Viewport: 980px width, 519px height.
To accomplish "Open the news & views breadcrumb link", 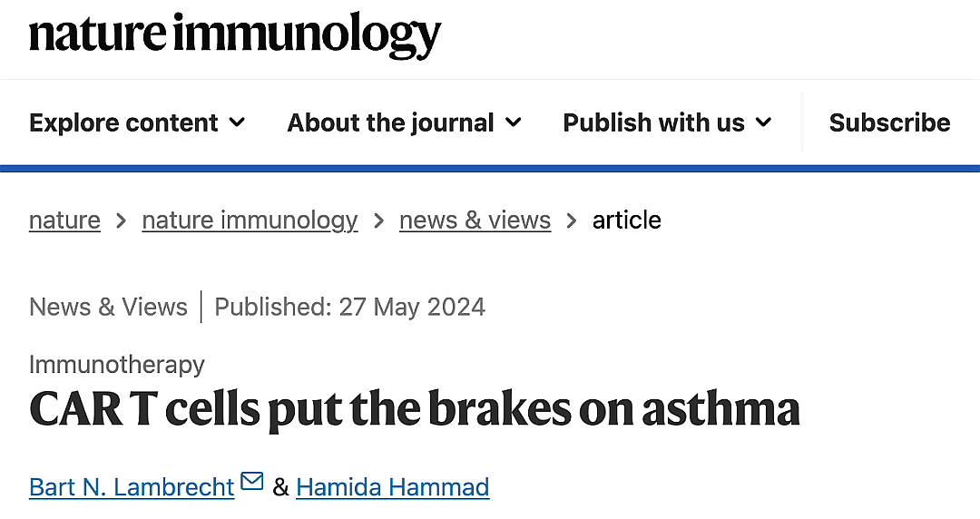I will pos(475,220).
